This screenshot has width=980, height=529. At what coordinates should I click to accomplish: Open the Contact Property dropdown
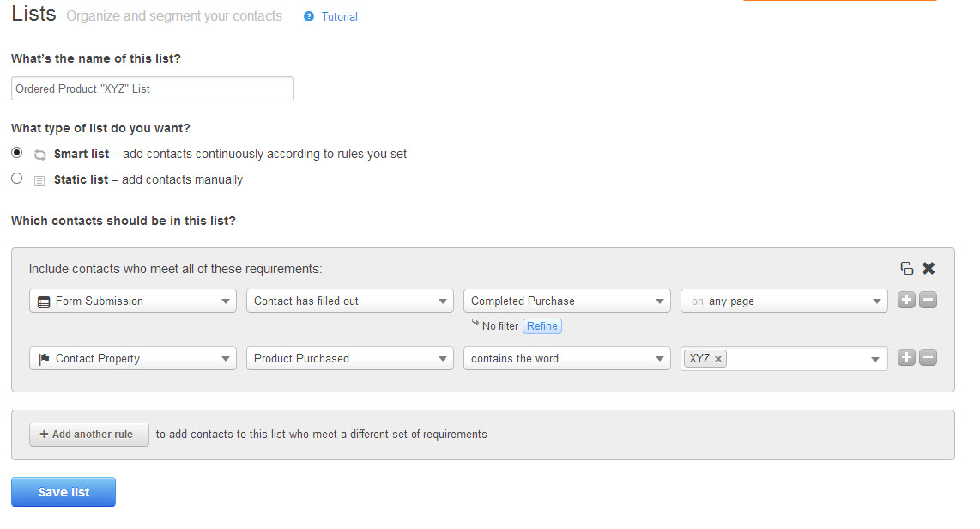133,359
